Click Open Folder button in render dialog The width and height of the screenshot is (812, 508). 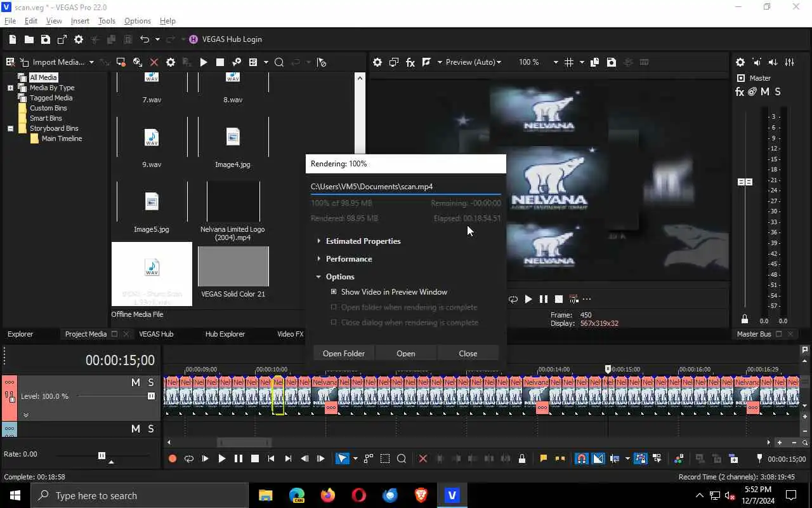(x=344, y=354)
